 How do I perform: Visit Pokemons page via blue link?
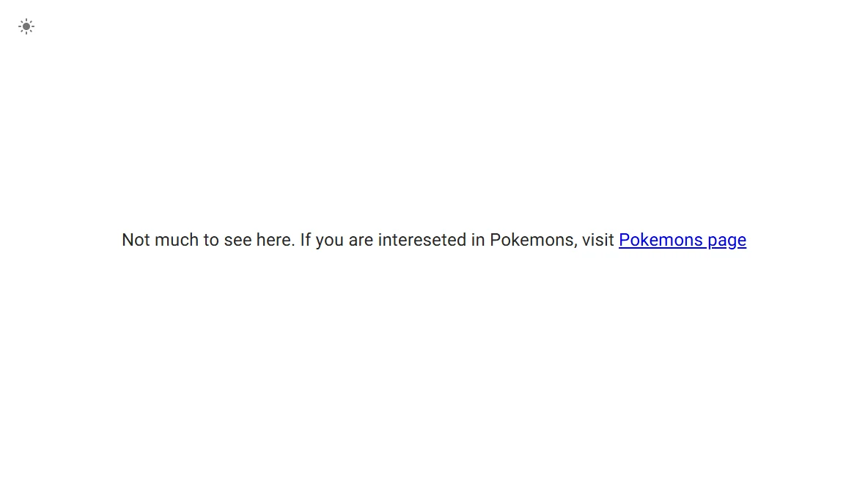click(x=682, y=240)
